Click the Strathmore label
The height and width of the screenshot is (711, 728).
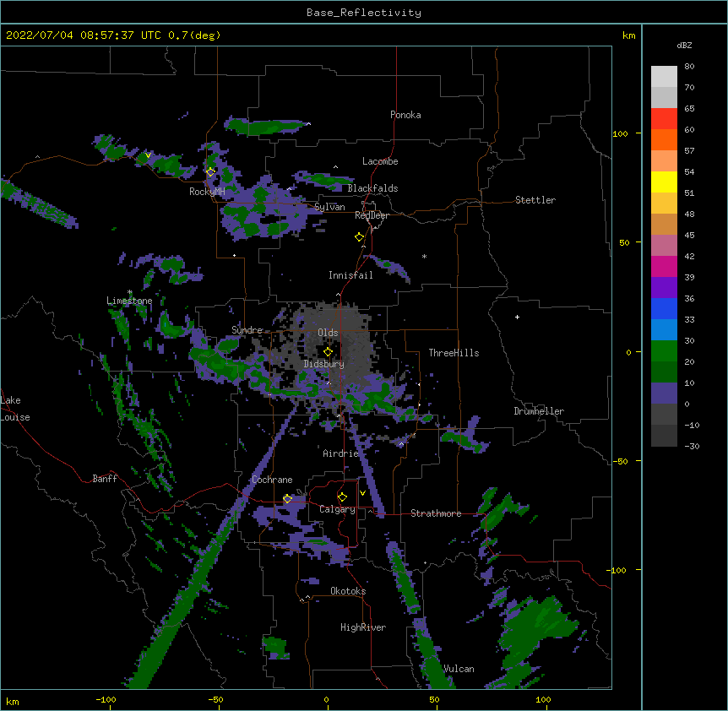(x=436, y=513)
